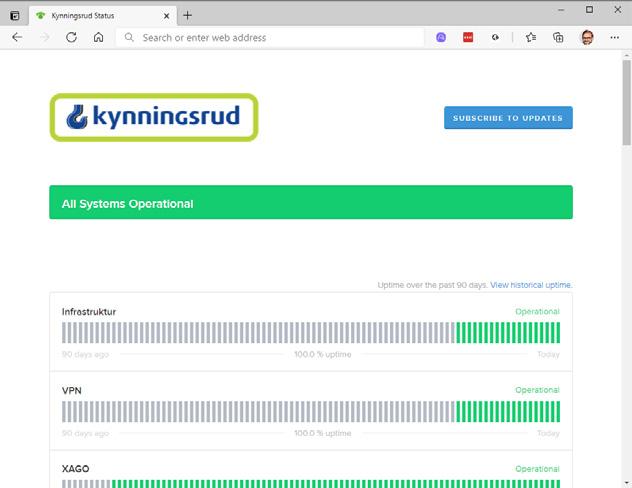Click the Operational status for Infrastruktur
The image size is (632, 488).
coord(537,311)
